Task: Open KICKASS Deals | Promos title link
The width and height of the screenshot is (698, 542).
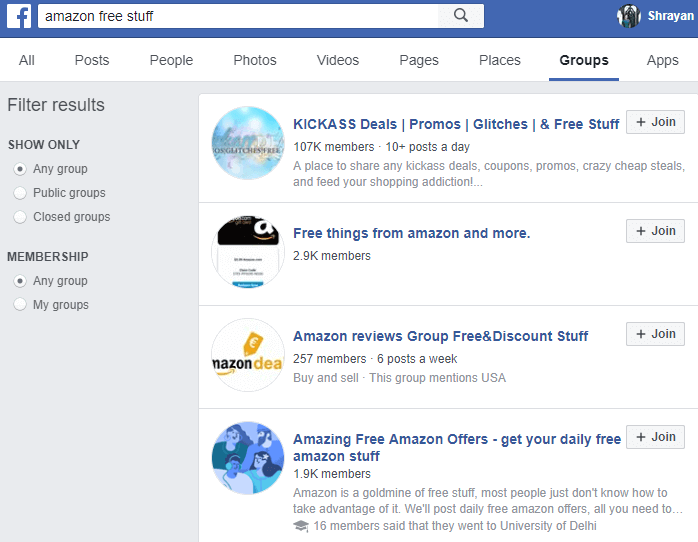Action: point(456,124)
